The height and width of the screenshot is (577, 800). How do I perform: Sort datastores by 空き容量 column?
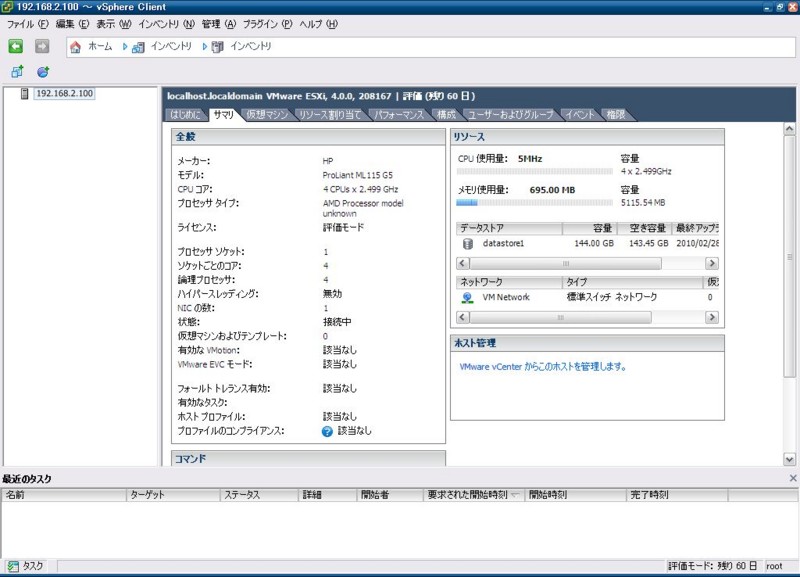click(x=644, y=228)
